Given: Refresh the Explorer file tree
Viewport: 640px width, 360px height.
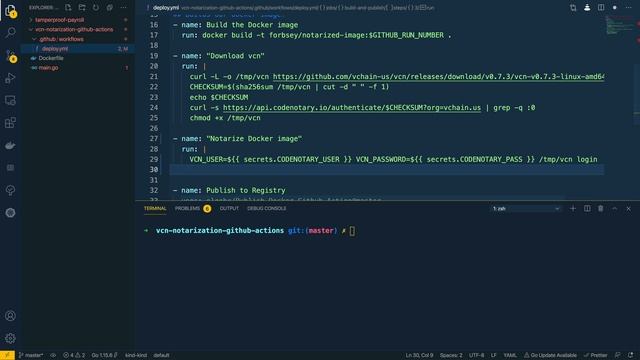Looking at the screenshot, I should tap(96, 7).
